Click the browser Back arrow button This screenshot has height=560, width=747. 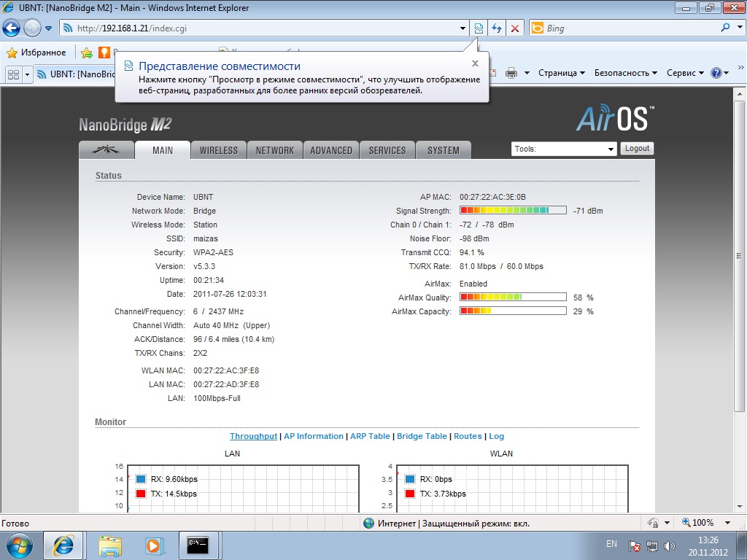click(12, 28)
